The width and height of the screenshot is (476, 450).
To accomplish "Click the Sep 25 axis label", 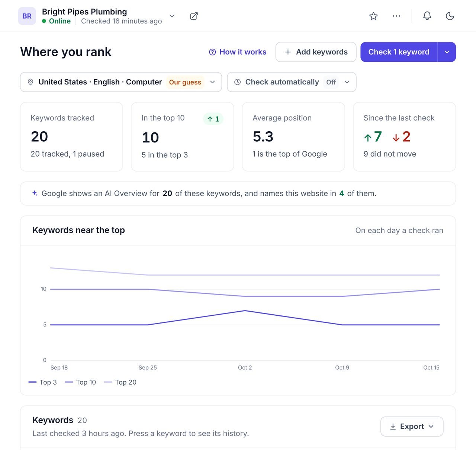I will (x=148, y=367).
